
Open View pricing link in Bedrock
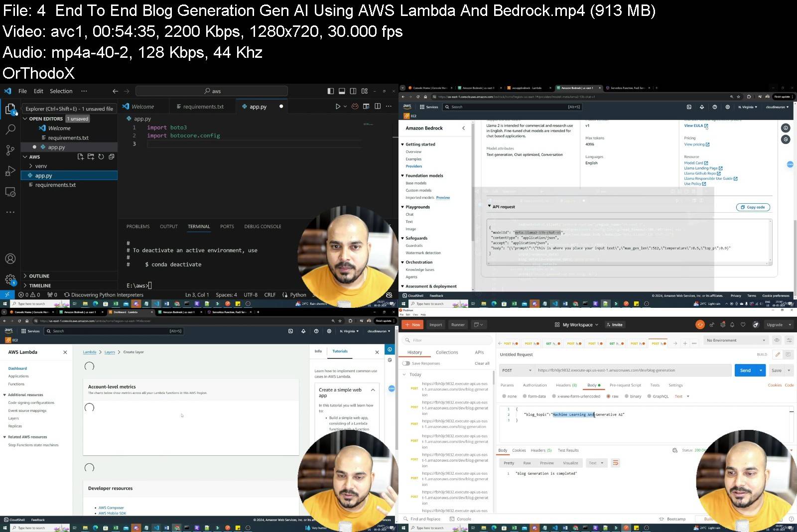point(697,144)
